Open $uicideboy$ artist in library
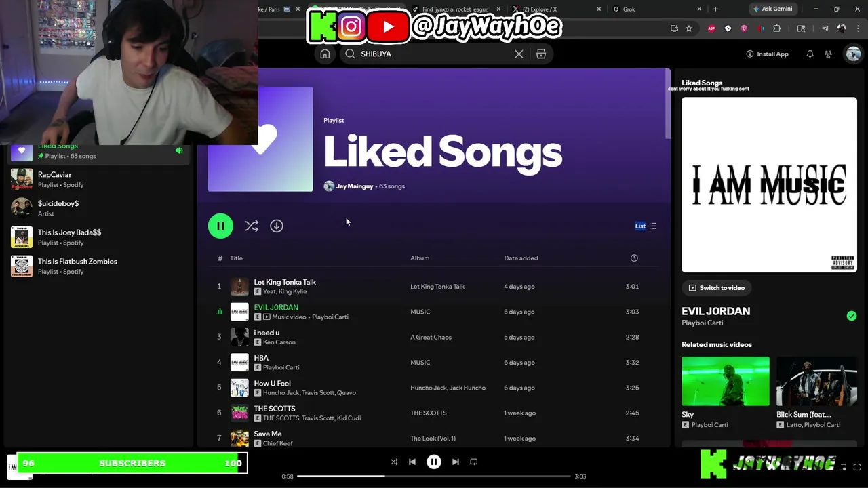The image size is (868, 488). tap(98, 208)
